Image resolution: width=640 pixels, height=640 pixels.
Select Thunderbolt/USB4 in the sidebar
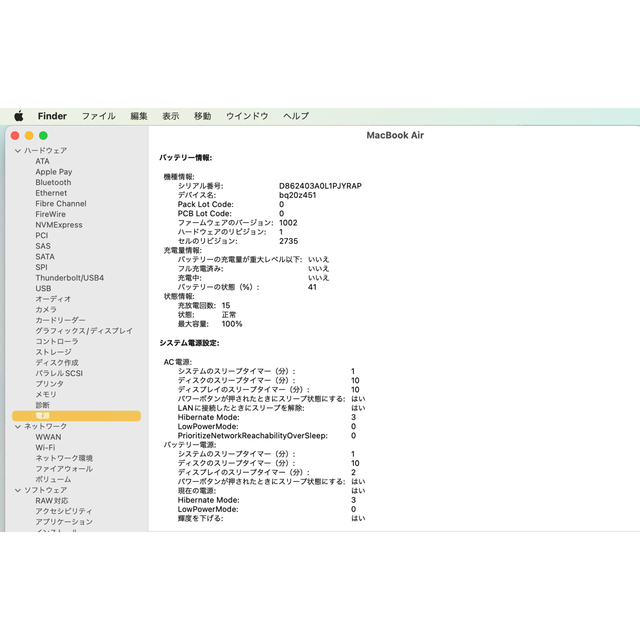pos(69,278)
